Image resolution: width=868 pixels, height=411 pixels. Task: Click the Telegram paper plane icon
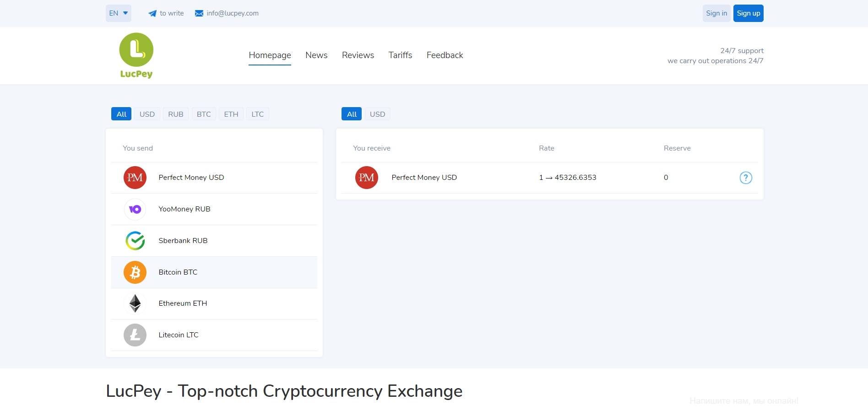[152, 13]
